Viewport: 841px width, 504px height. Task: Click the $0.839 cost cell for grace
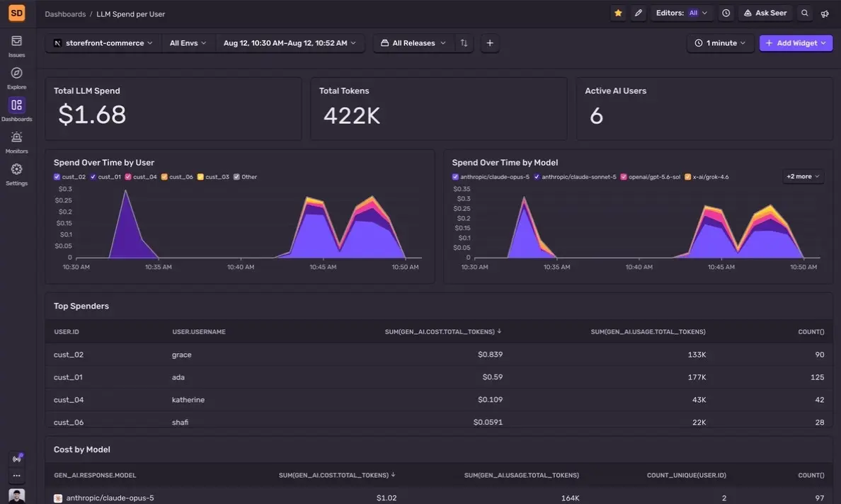(x=490, y=355)
